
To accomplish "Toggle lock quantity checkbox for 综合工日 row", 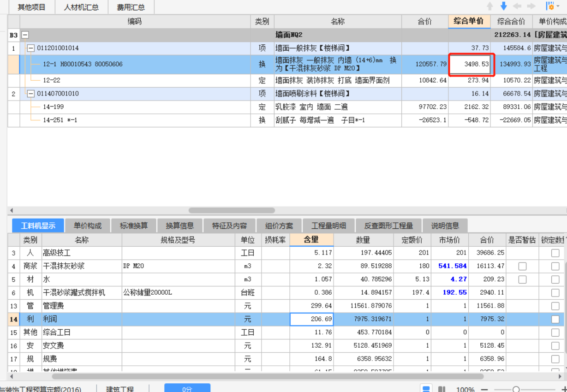I will (555, 333).
